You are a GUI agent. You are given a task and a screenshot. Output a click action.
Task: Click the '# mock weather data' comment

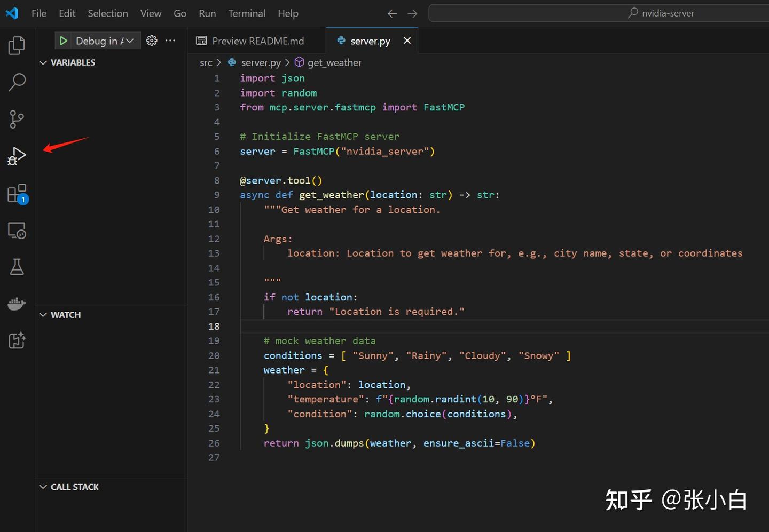tap(320, 341)
